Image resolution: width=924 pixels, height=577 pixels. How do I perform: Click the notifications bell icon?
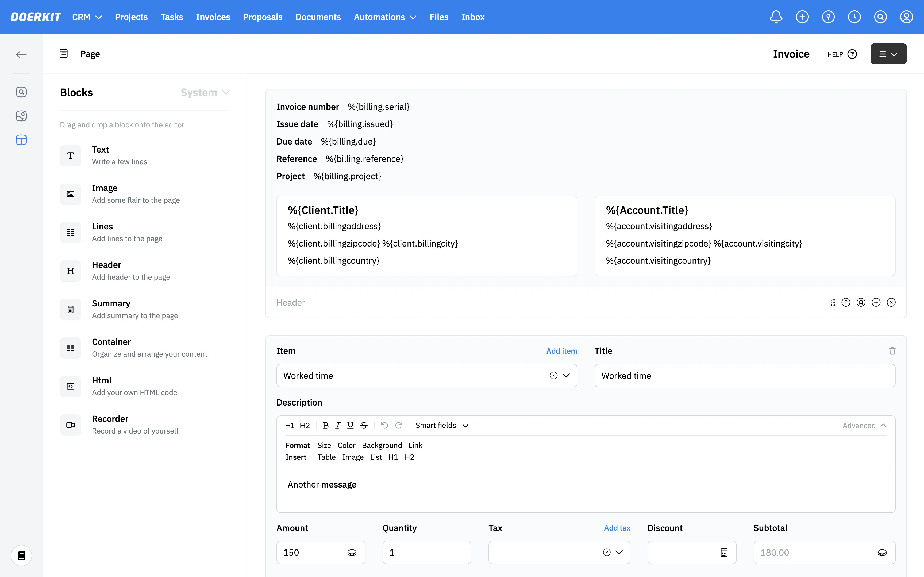click(776, 17)
